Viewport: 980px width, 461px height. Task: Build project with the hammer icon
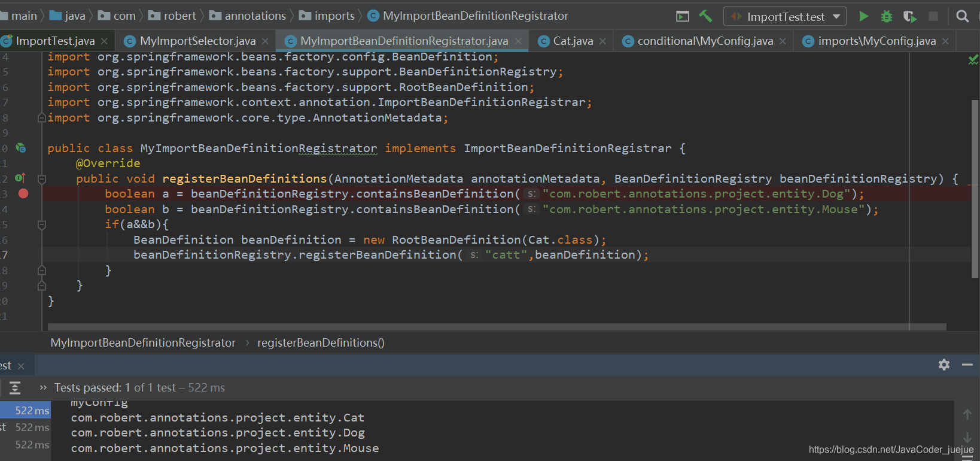click(x=706, y=16)
